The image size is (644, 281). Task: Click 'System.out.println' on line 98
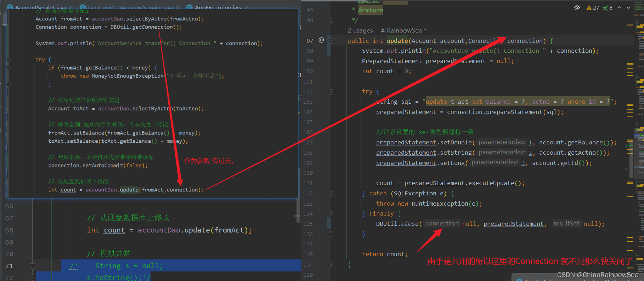[394, 51]
